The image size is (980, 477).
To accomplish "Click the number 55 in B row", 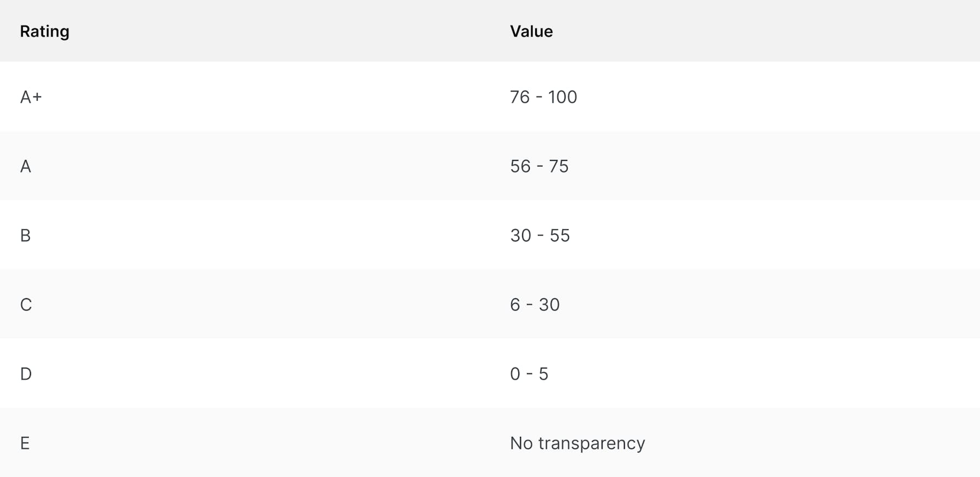I will point(560,235).
